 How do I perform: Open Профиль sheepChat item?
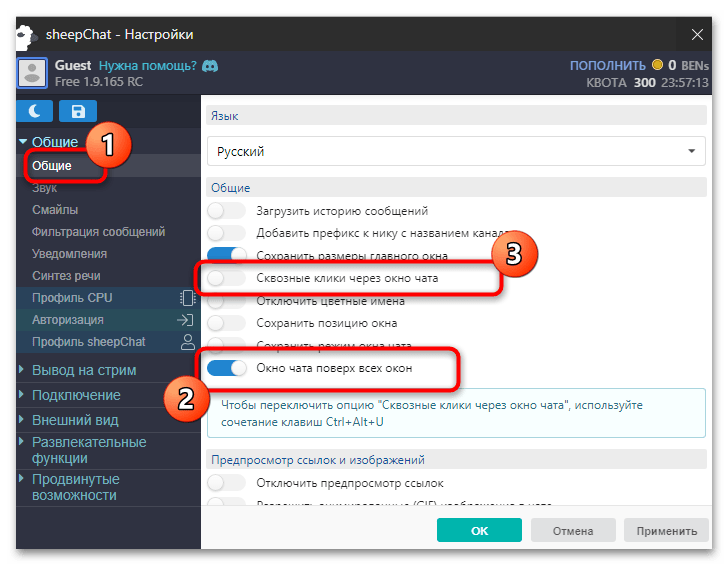coord(88,342)
